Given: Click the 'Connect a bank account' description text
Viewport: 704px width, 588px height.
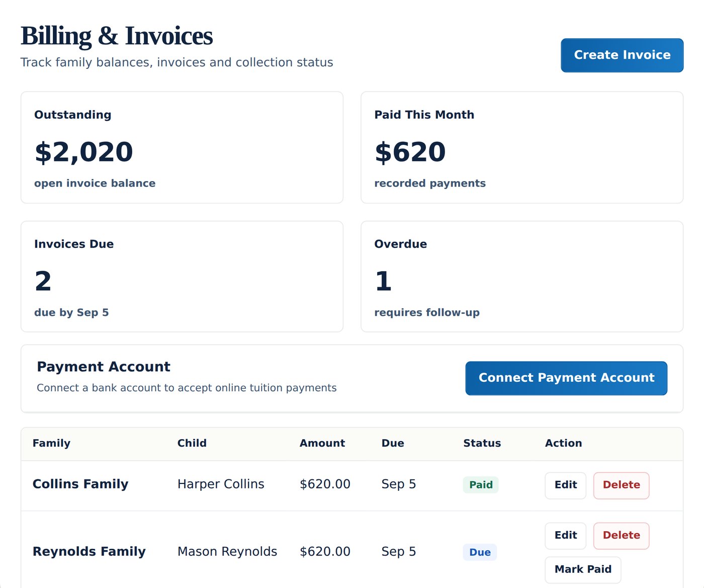Looking at the screenshot, I should (x=187, y=388).
